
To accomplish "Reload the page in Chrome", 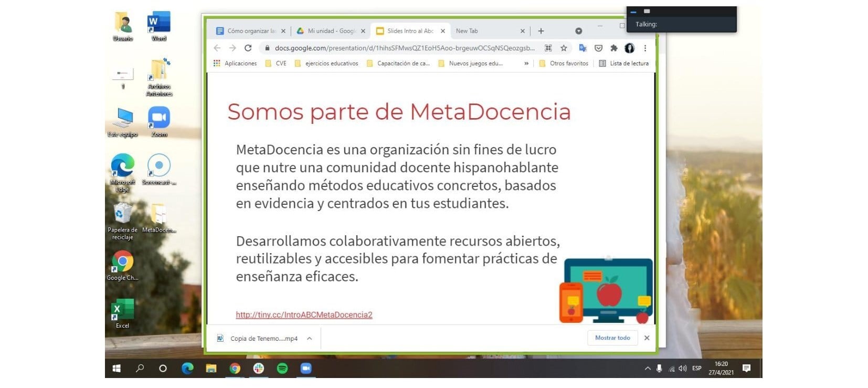I will point(248,48).
